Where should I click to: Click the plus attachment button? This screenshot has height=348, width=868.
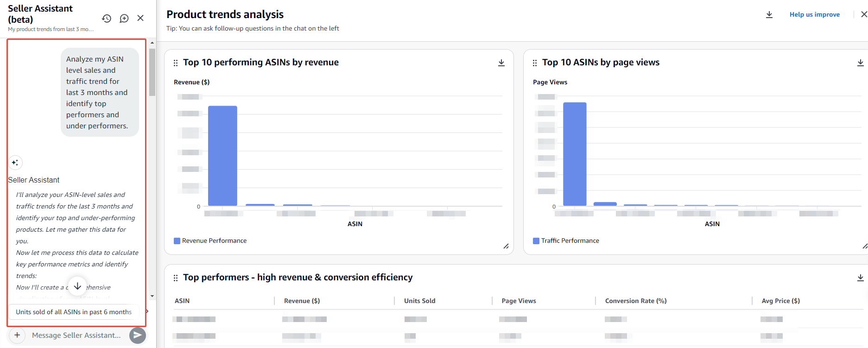(17, 335)
